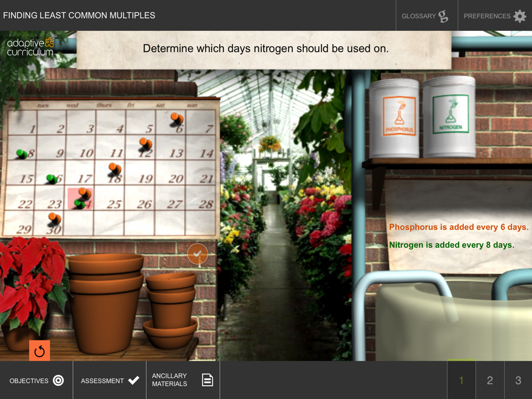532x399 pixels.
Task: Select calendar day 27
Action: [x=170, y=198]
